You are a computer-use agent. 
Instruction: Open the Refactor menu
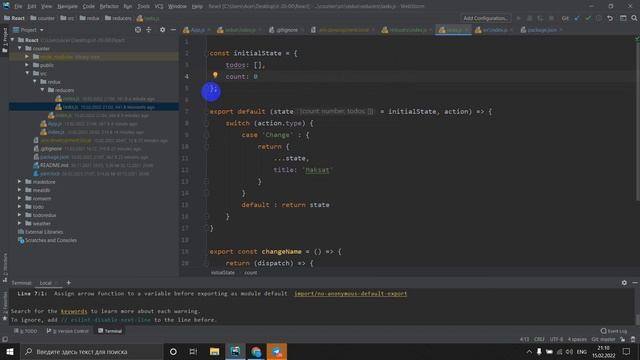[109, 7]
